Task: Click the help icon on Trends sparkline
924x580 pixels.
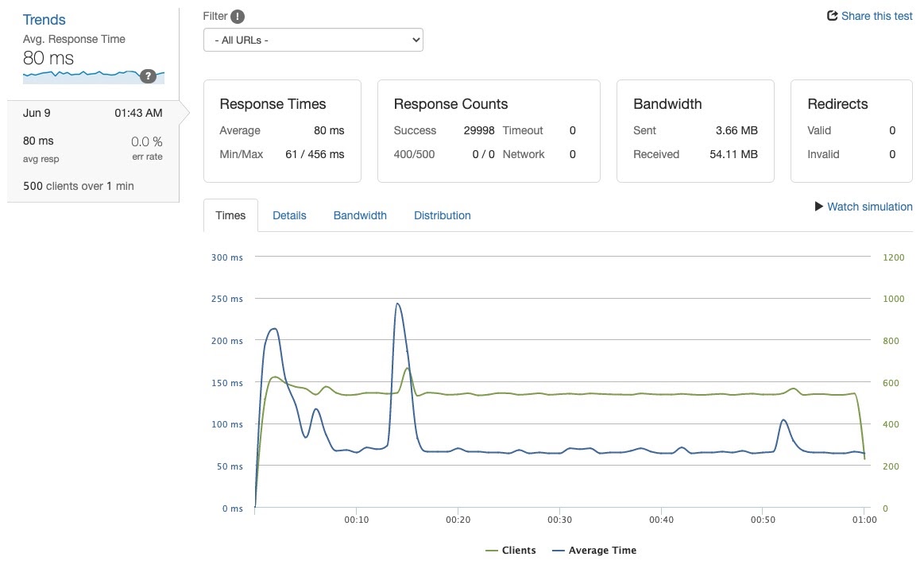Action: coord(148,76)
